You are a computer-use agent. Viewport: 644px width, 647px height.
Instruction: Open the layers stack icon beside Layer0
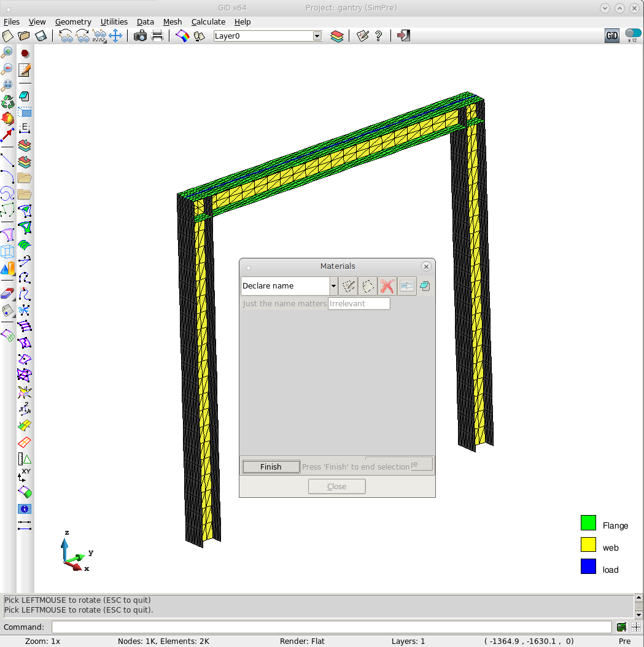click(x=336, y=36)
